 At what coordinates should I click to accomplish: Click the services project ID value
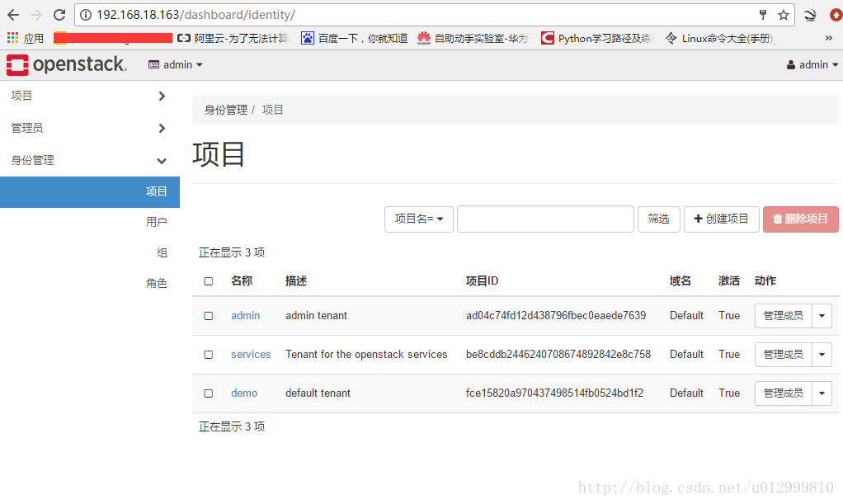(x=558, y=355)
